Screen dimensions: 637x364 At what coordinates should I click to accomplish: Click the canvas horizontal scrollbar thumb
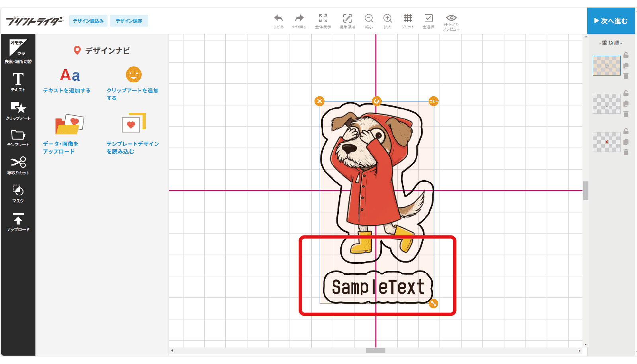click(375, 350)
